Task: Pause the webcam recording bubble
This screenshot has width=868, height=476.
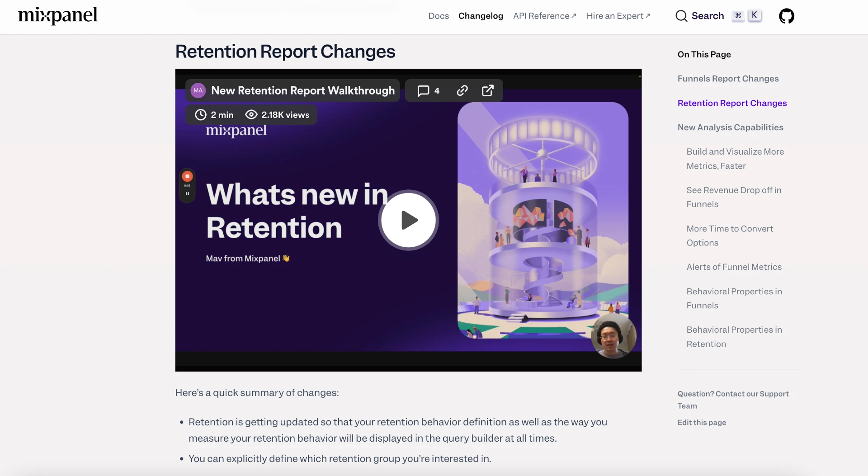Action: pyautogui.click(x=187, y=193)
